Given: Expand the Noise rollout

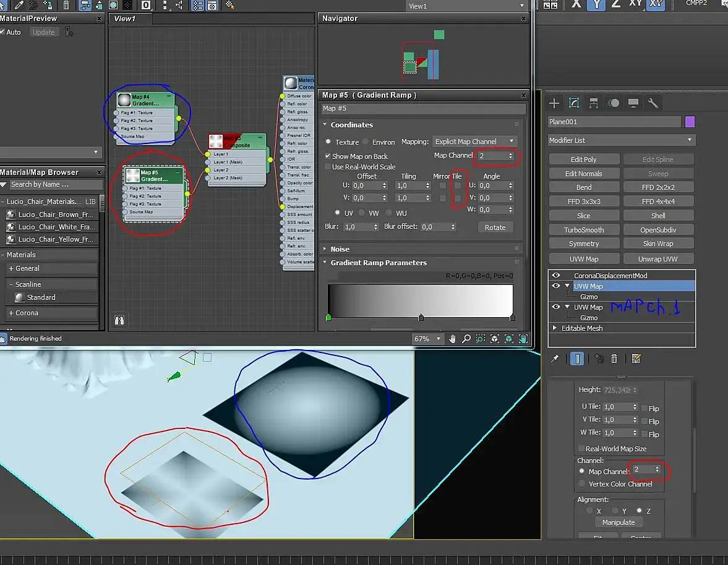Looking at the screenshot, I should [x=340, y=249].
